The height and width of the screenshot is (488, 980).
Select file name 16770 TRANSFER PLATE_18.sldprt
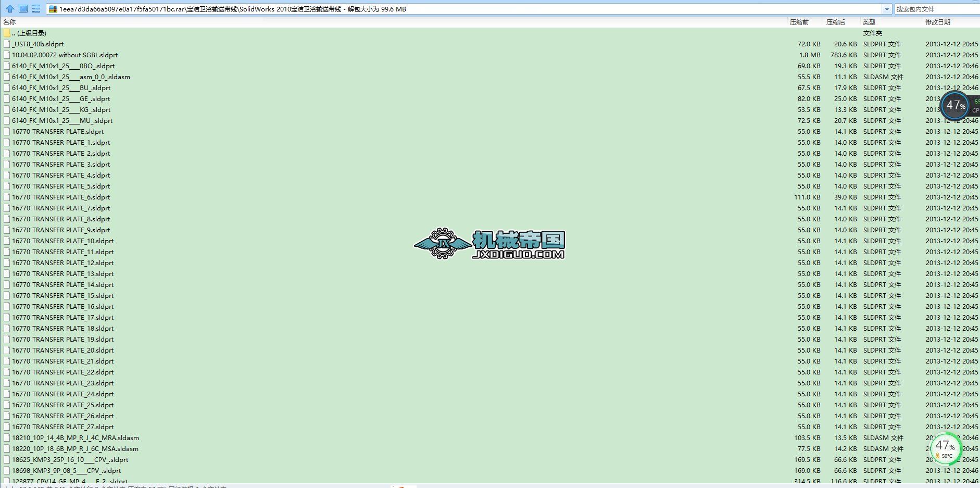(x=62, y=328)
